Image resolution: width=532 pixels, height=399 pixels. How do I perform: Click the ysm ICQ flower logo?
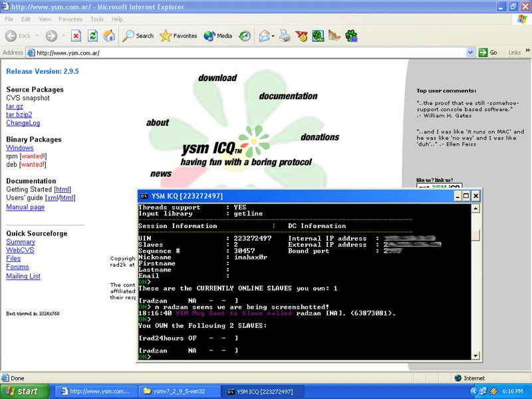(254, 140)
